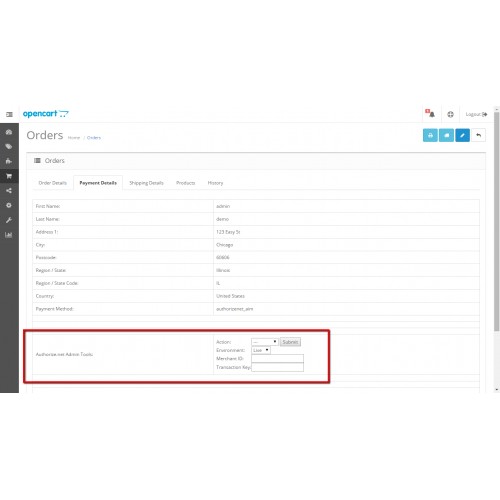Image resolution: width=500 pixels, height=500 pixels.
Task: Expand the Environment dropdown showing Live
Action: [x=261, y=350]
